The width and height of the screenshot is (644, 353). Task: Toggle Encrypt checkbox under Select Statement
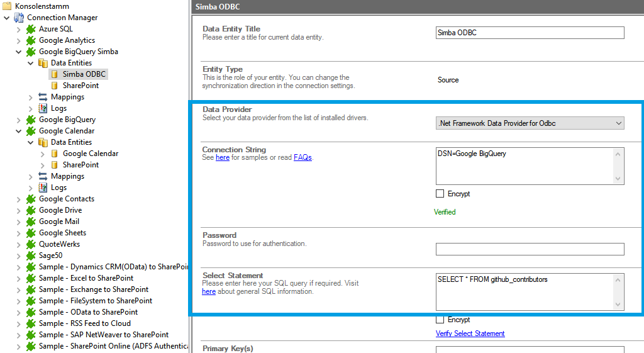(440, 320)
